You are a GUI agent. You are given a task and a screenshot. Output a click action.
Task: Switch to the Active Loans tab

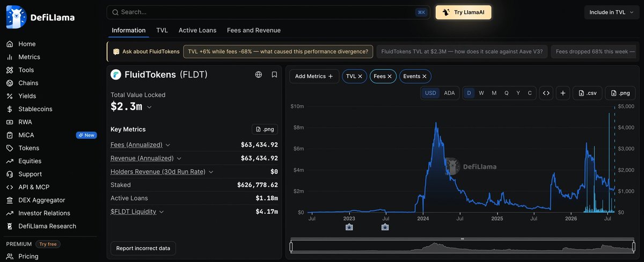[197, 31]
